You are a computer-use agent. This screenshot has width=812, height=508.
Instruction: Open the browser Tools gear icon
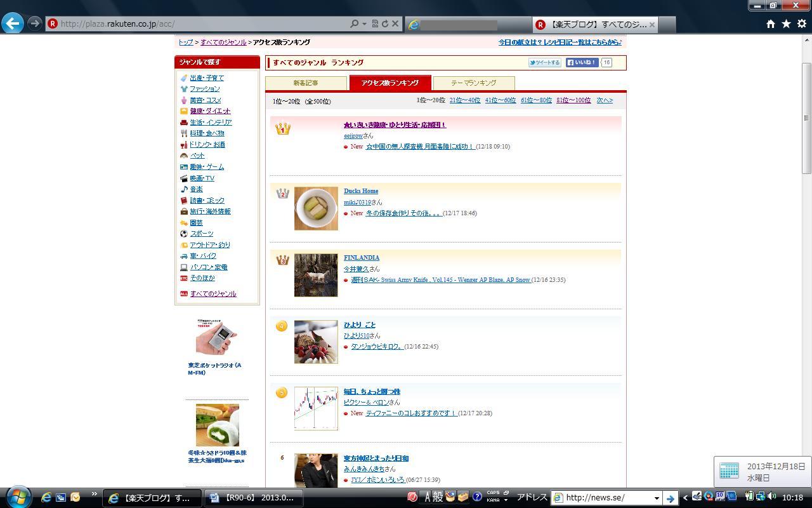click(x=801, y=23)
